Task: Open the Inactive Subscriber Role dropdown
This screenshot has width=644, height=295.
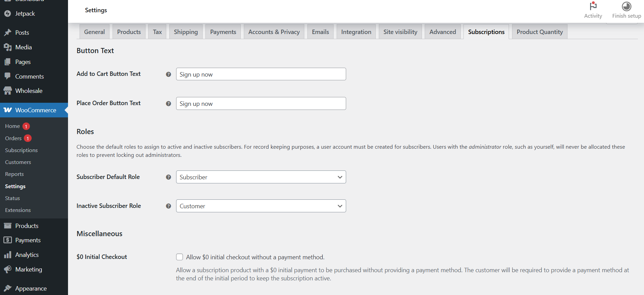Action: click(x=260, y=206)
